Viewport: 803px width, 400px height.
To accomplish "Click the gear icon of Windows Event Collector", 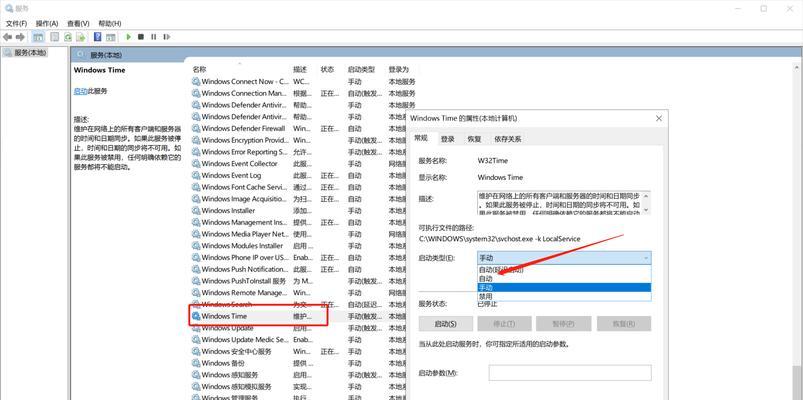I will point(196,163).
